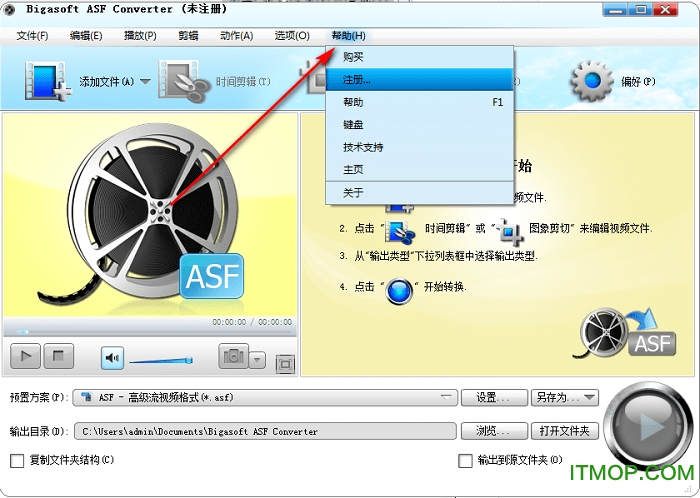Click the 另存为... dropdown button
This screenshot has width=700, height=498.
coord(565,397)
